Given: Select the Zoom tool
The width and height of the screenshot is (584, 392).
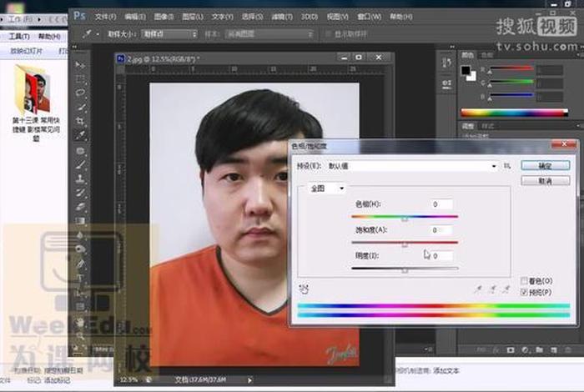Looking at the screenshot, I should pos(80,336).
